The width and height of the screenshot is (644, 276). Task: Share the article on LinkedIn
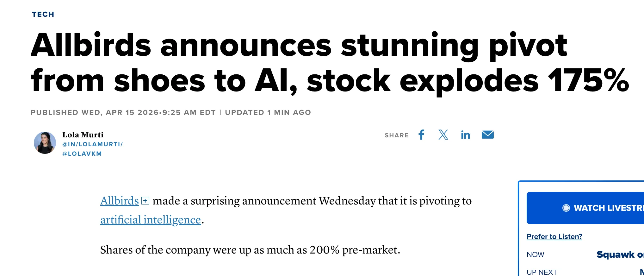click(465, 135)
